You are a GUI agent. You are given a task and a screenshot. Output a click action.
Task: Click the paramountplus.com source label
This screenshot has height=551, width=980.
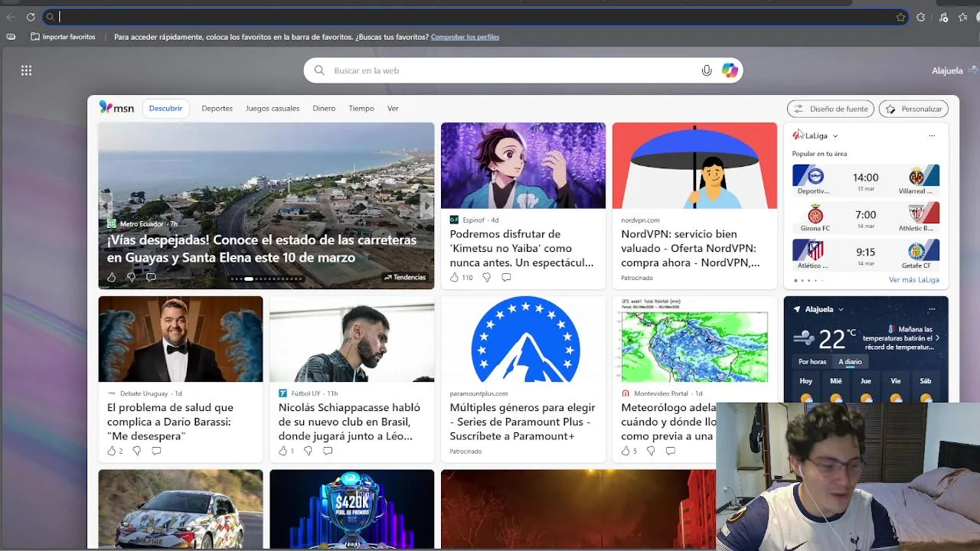coord(479,393)
